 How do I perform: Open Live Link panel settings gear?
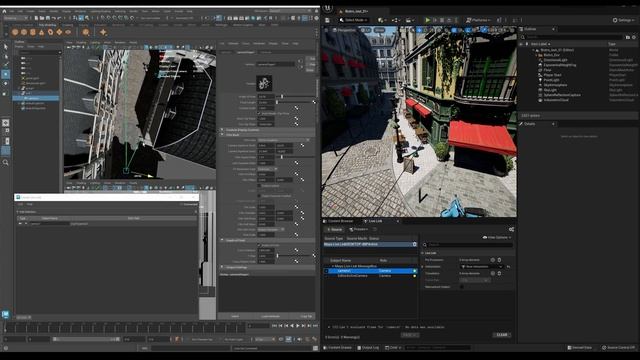[x=511, y=229]
